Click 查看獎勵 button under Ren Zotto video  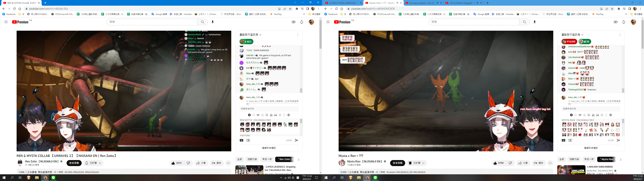coord(74,163)
